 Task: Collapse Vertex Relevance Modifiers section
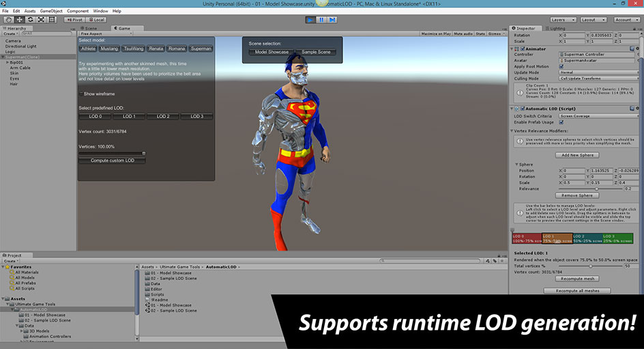(x=512, y=130)
